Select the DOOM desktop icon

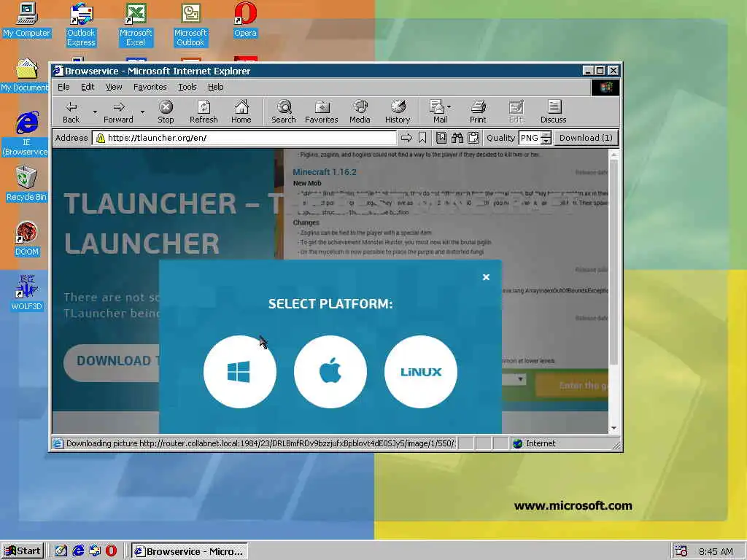[x=26, y=239]
